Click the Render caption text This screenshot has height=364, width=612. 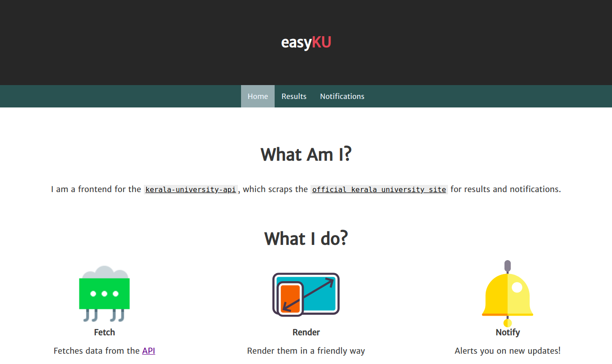(x=306, y=332)
